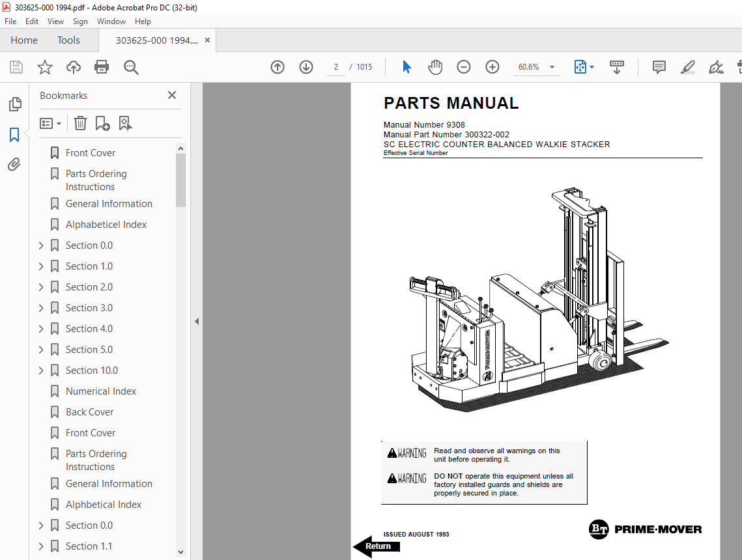Image resolution: width=742 pixels, height=560 pixels.
Task: Expand the Section 4.0 bookmark
Action: pos(41,329)
